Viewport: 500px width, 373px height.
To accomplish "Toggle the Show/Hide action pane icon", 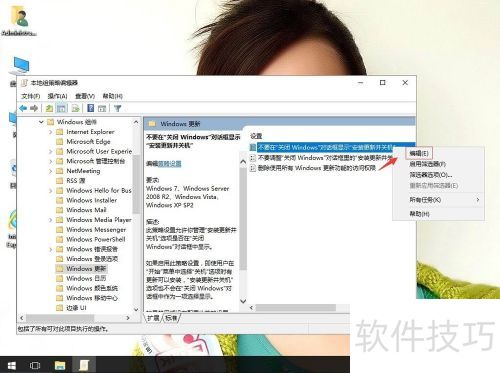I will (102, 108).
